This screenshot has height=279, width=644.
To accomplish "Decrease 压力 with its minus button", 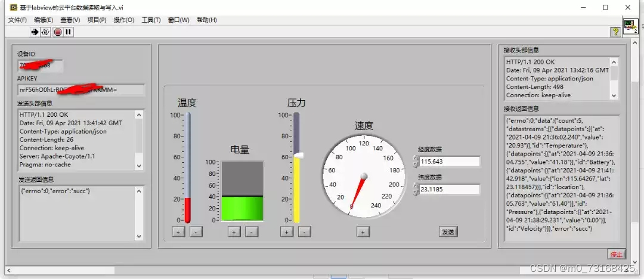I will (x=304, y=232).
